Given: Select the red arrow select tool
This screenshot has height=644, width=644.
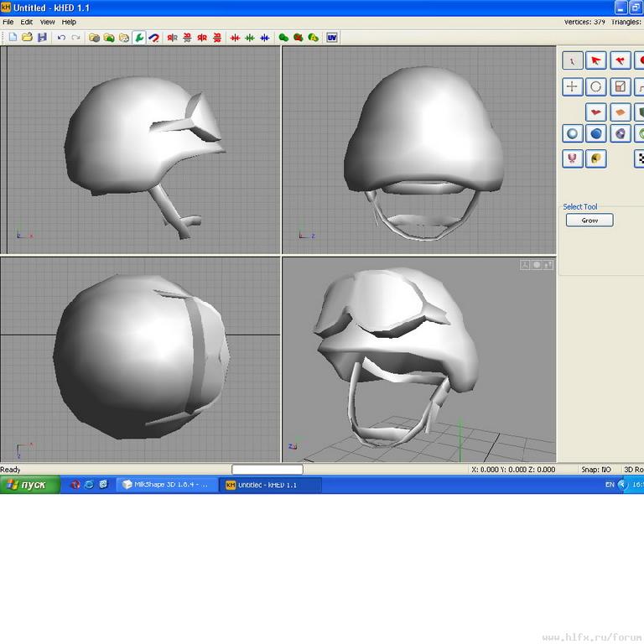Looking at the screenshot, I should click(596, 61).
